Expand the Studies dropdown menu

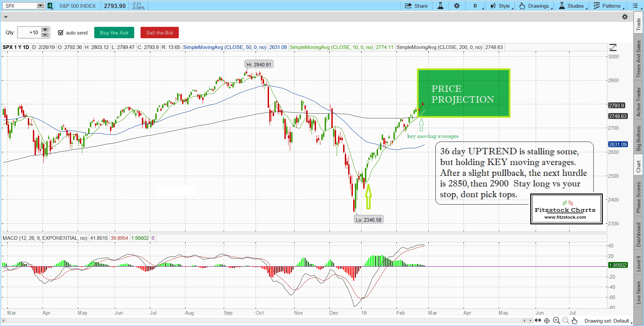pyautogui.click(x=573, y=6)
